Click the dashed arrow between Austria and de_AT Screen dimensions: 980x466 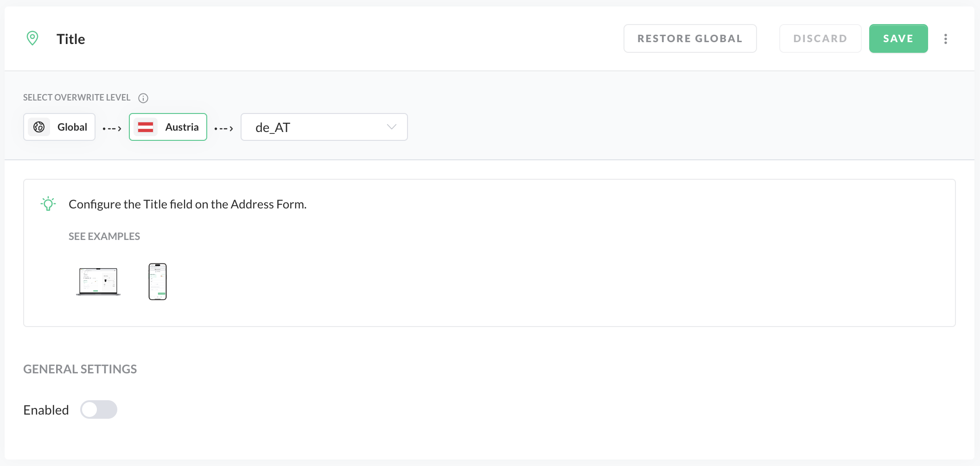click(224, 128)
